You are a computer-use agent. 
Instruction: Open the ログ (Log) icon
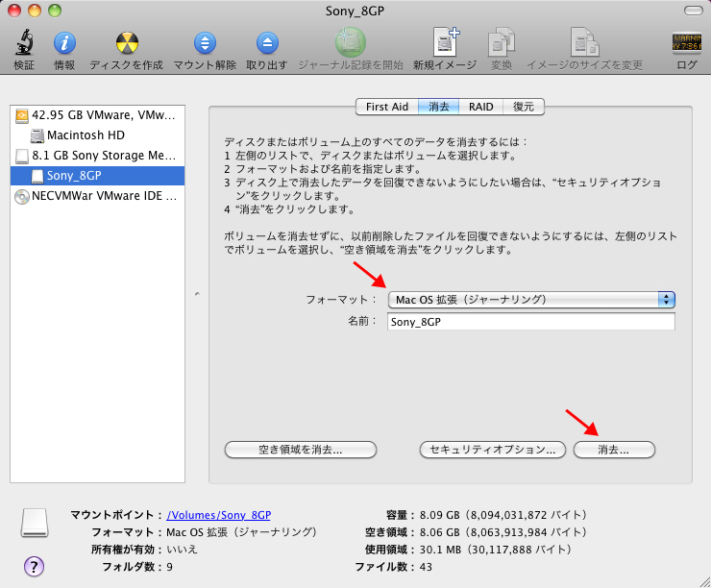687,42
